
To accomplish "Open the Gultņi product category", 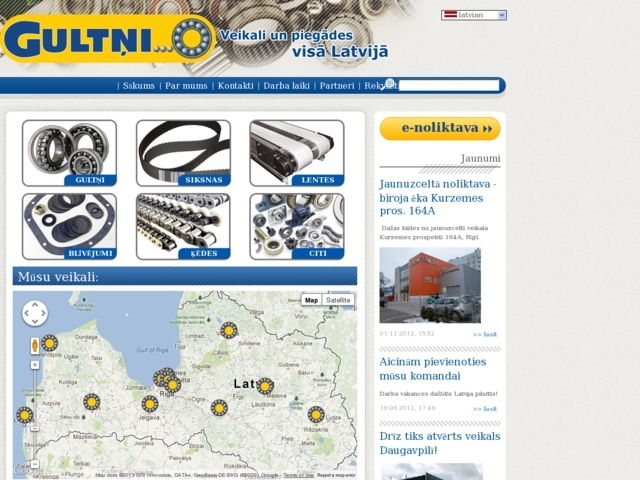I will 69,153.
